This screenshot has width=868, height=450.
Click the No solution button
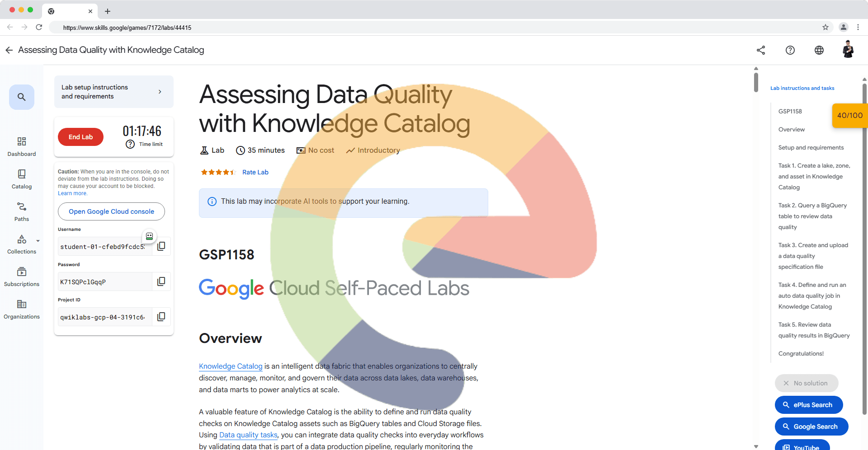pyautogui.click(x=806, y=383)
